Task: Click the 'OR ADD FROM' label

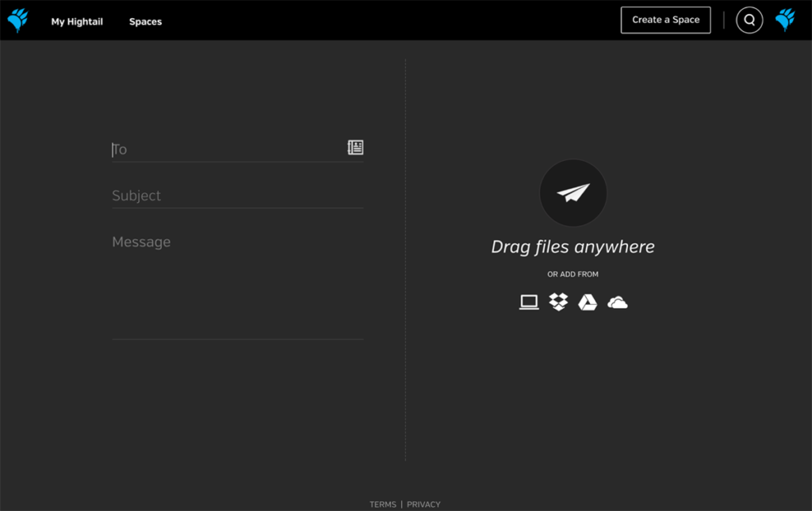Action: pos(573,274)
